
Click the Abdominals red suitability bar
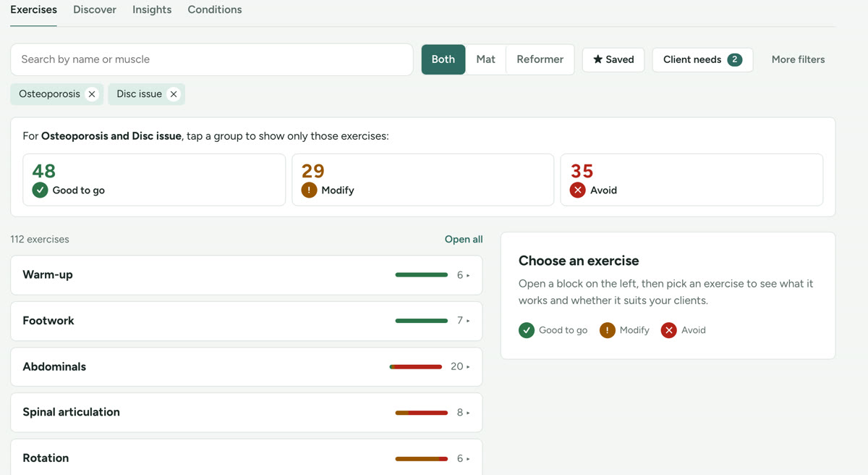point(416,367)
